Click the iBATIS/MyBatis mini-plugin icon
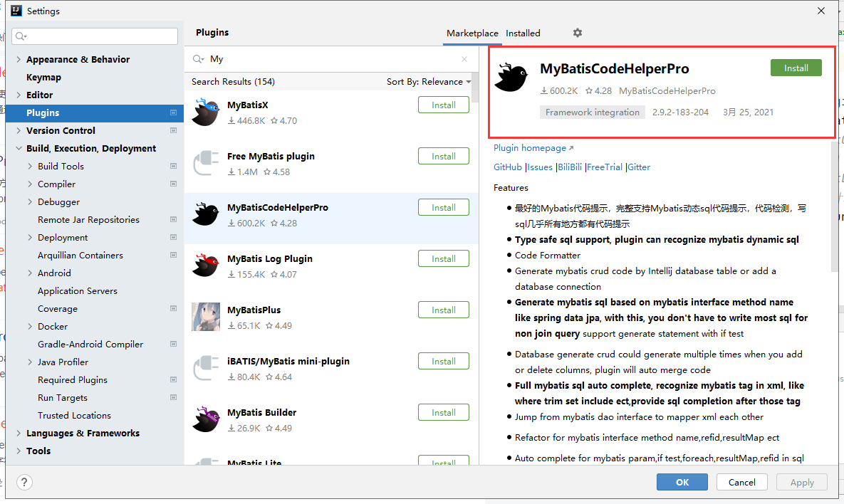 [x=206, y=368]
